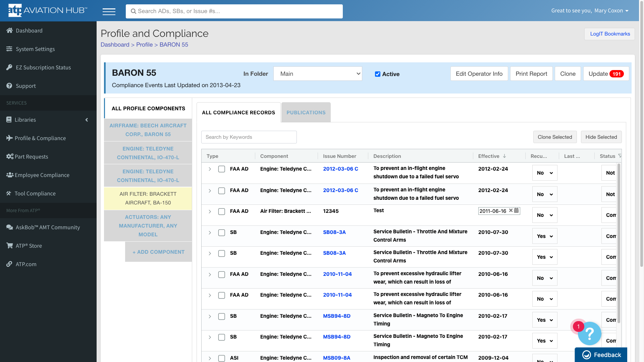Viewport: 644px width, 362px height.
Task: Click the Print Report button
Action: [531, 74]
